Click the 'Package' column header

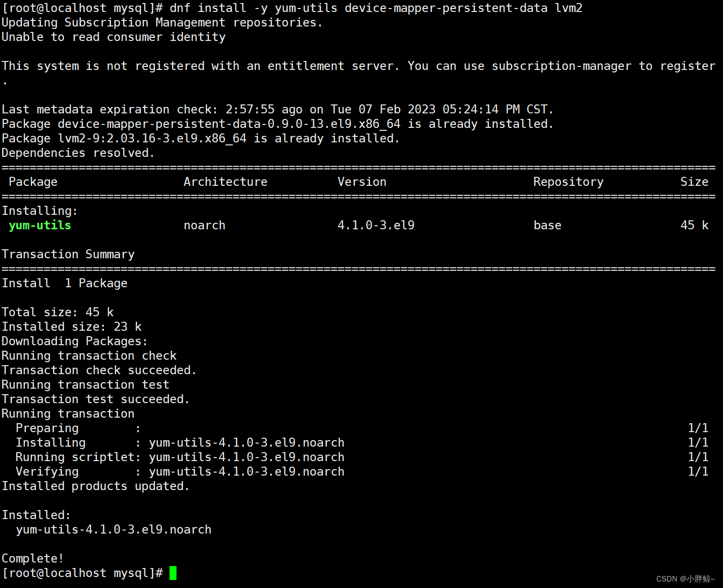[x=33, y=182]
